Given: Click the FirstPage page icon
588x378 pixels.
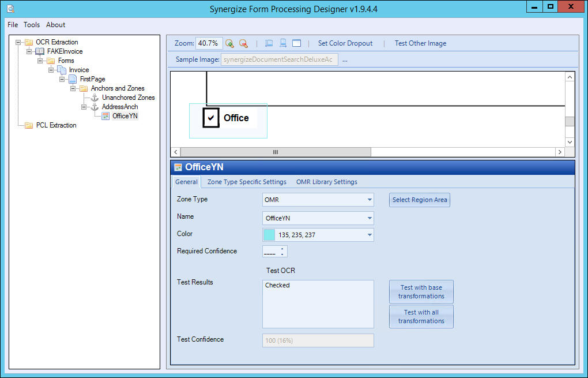Looking at the screenshot, I should pos(73,79).
